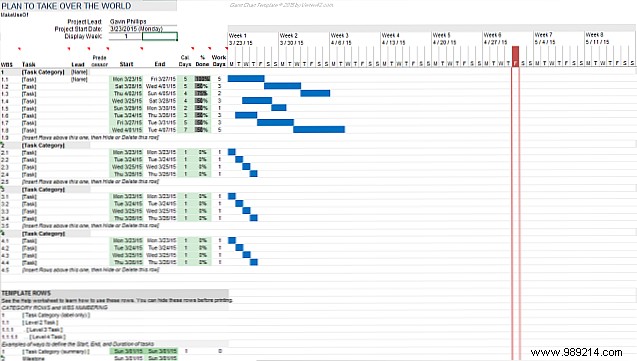The image size is (637, 361).
Task: Click the Start date 'Wed 3/25/15' of task 4.3
Action: tap(127, 255)
